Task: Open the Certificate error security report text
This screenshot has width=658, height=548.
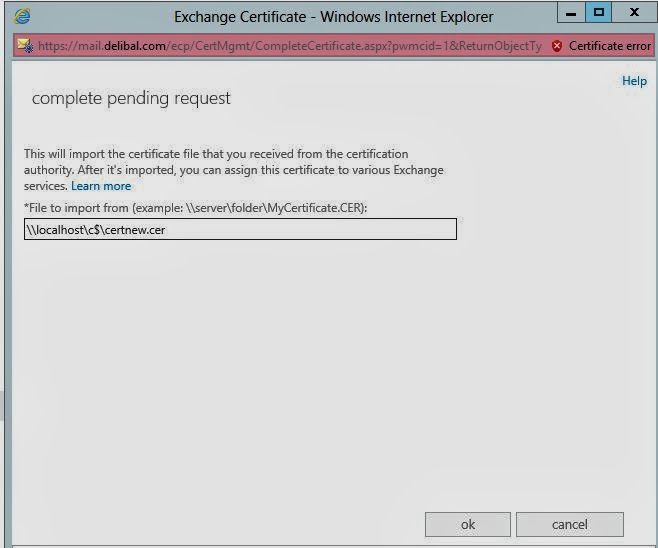Action: pyautogui.click(x=610, y=46)
